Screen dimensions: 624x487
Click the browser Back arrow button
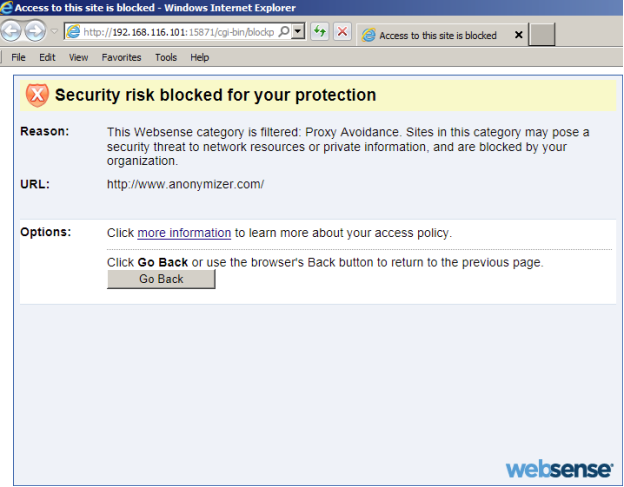tap(12, 32)
